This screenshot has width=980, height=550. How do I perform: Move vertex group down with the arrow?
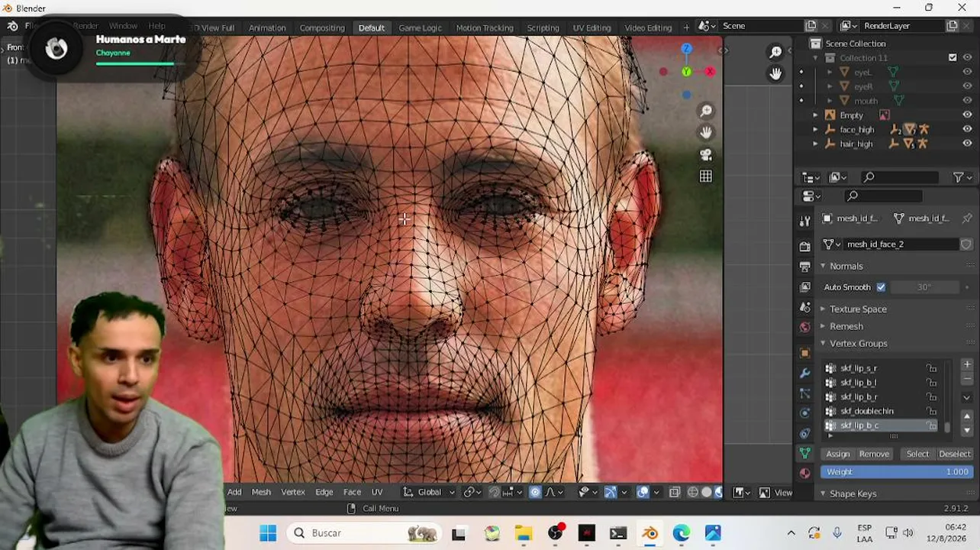pos(967,429)
